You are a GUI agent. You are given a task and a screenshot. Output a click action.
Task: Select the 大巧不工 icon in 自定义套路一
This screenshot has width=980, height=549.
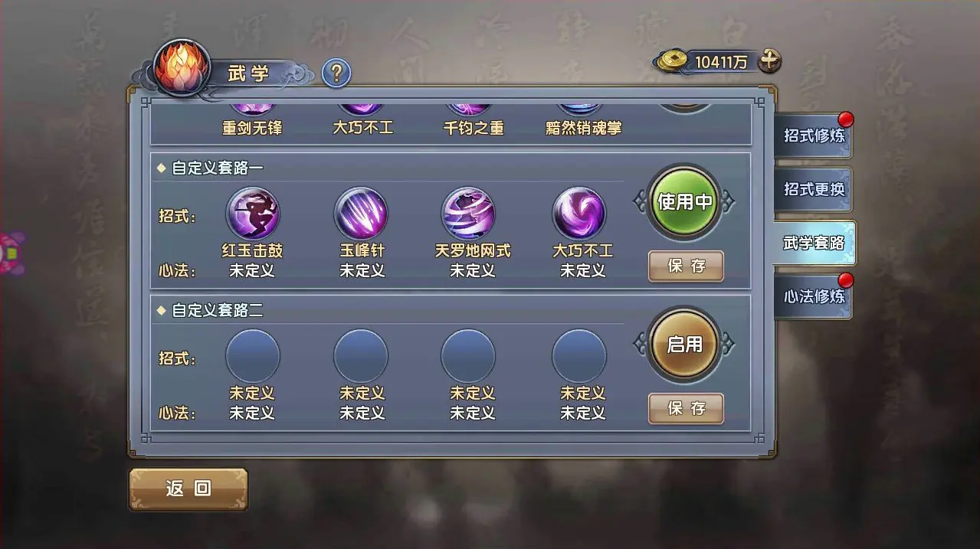pos(579,214)
